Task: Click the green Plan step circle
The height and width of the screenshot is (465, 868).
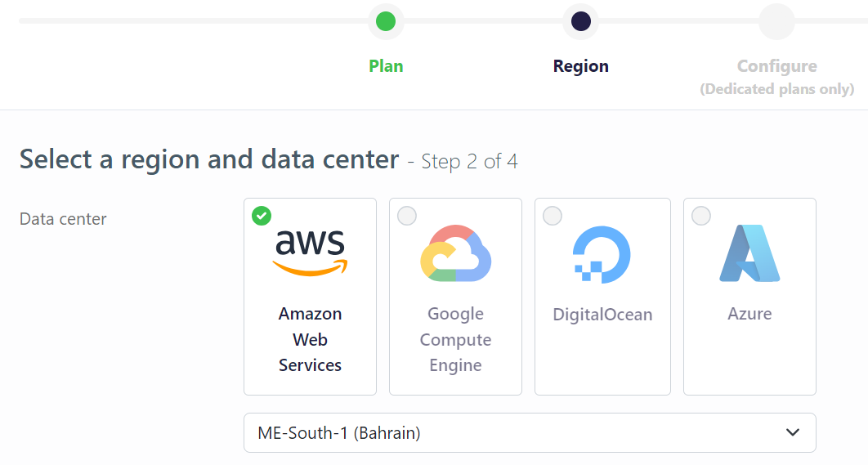Action: pos(386,21)
